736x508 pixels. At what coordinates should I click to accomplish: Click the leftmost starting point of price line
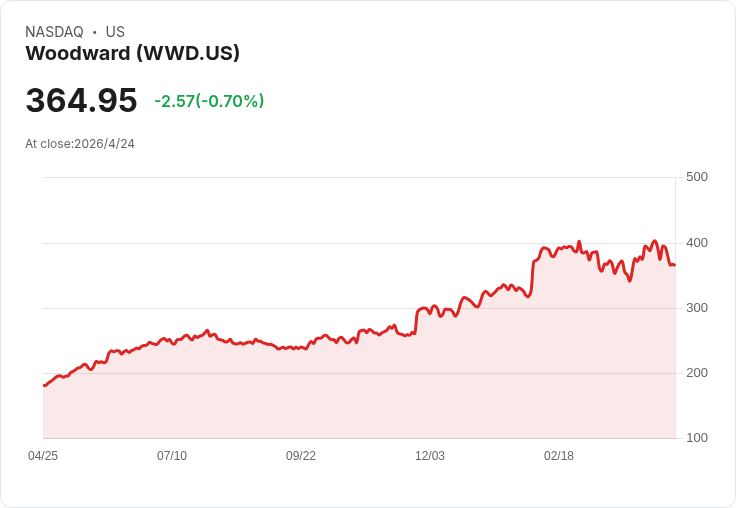click(44, 385)
